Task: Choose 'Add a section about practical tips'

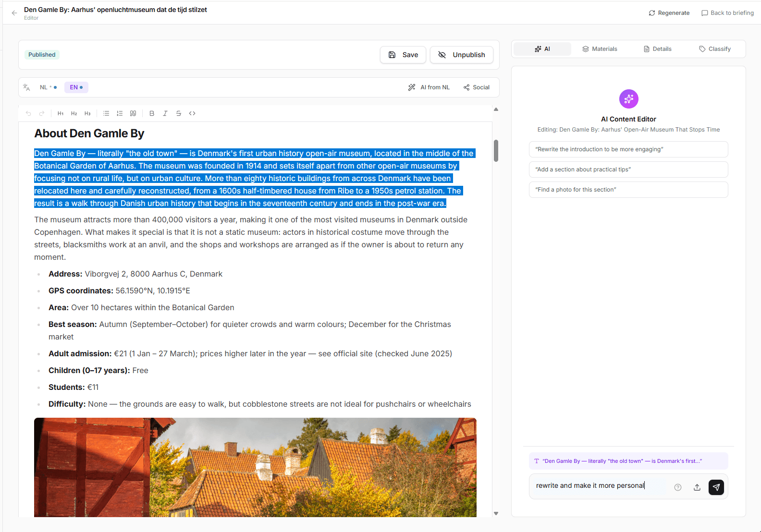Action: click(x=628, y=169)
